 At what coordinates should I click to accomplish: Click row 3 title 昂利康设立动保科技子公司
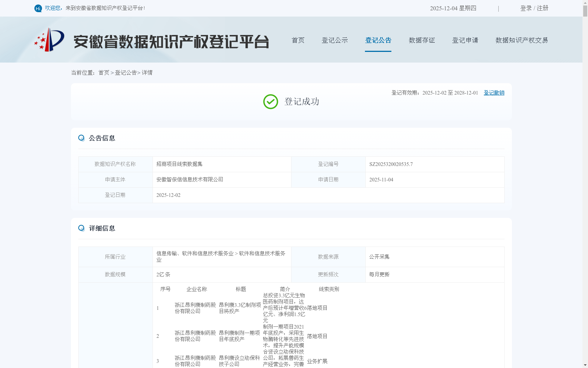tap(240, 361)
